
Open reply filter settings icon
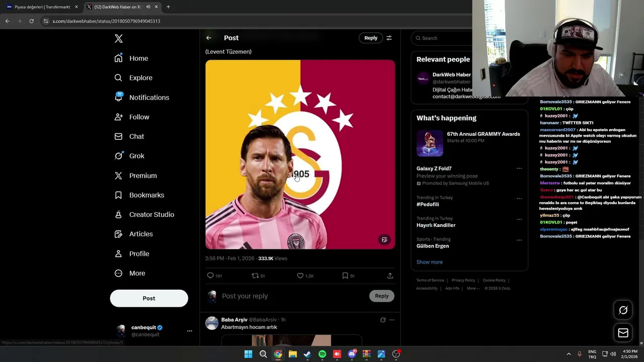click(389, 38)
